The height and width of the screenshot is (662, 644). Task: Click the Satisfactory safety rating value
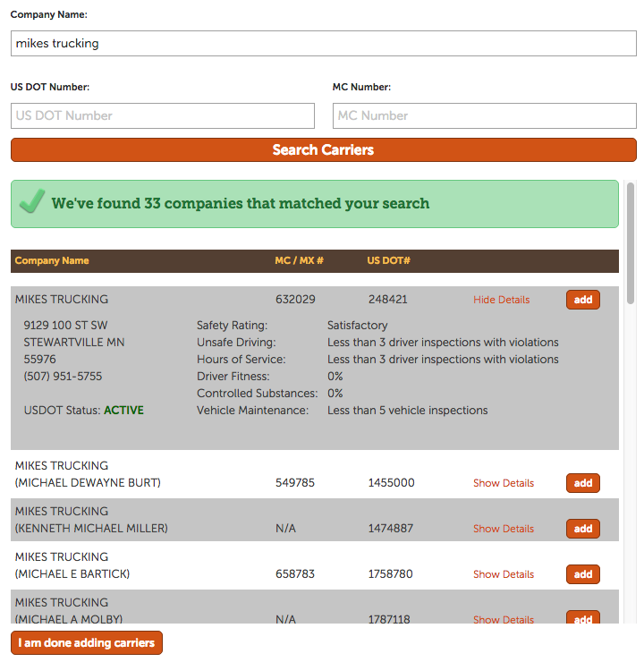358,326
